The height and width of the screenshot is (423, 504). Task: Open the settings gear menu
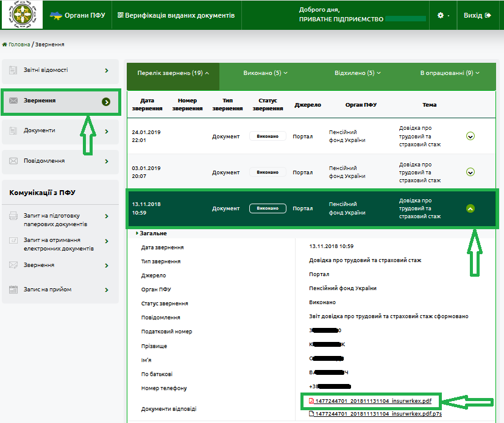click(x=443, y=15)
